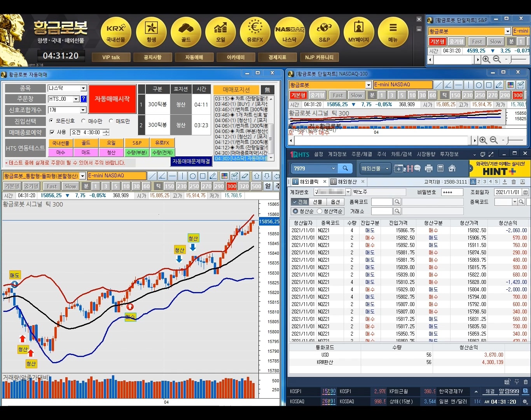This screenshot has height=420, width=531.
Task: Open the MY페이지 profile icon
Action: click(358, 33)
